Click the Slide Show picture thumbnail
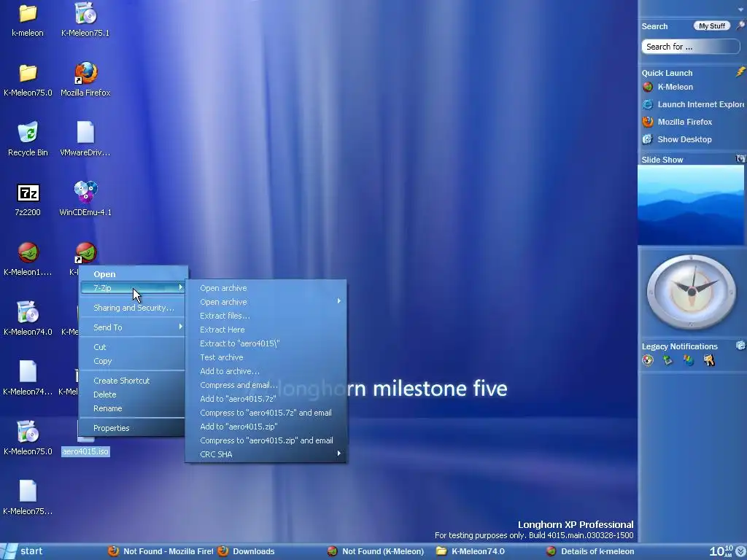 pos(690,205)
